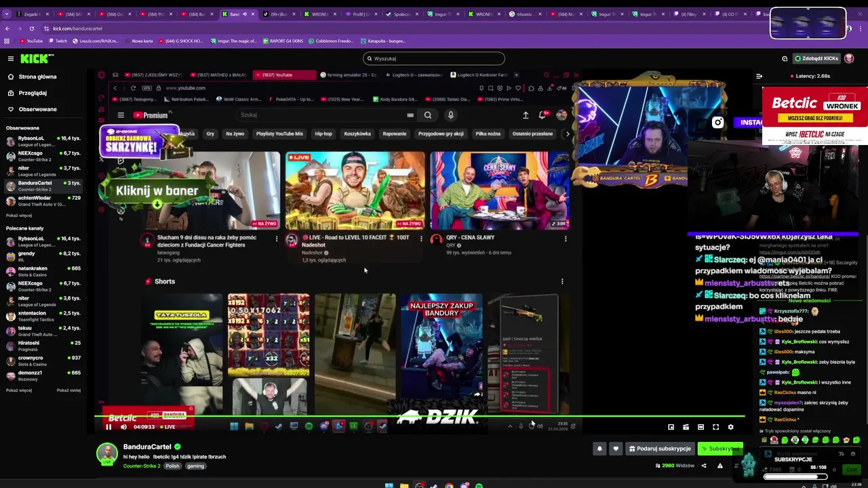
Task: Go to Strona główna in sidebar
Action: tap(31, 77)
